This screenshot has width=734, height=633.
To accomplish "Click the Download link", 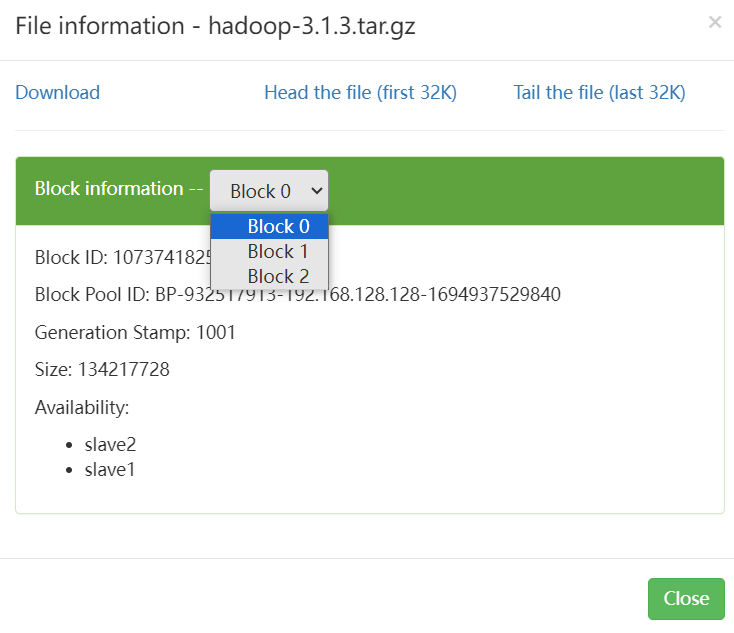I will click(57, 93).
